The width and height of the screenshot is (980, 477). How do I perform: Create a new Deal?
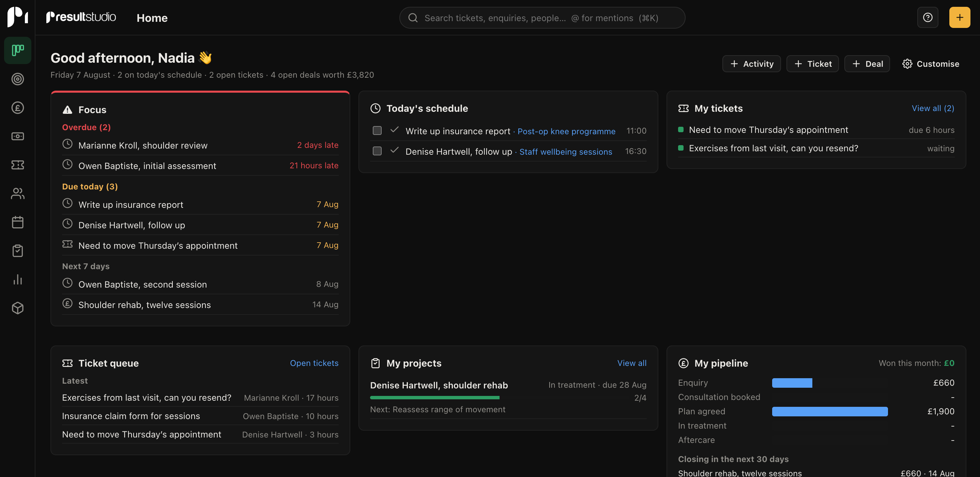(x=867, y=64)
